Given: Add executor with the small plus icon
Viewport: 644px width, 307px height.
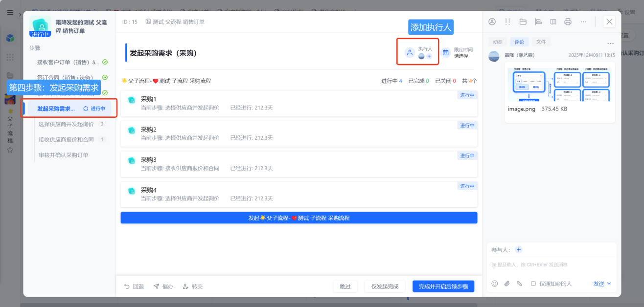Looking at the screenshot, I should [x=429, y=56].
